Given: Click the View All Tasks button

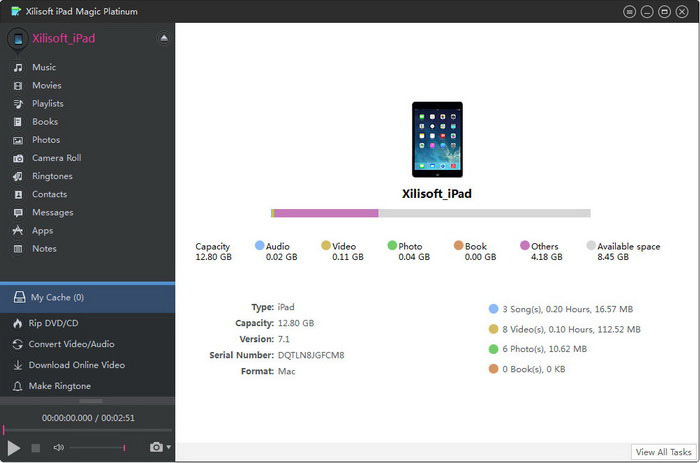Looking at the screenshot, I should pyautogui.click(x=662, y=452).
